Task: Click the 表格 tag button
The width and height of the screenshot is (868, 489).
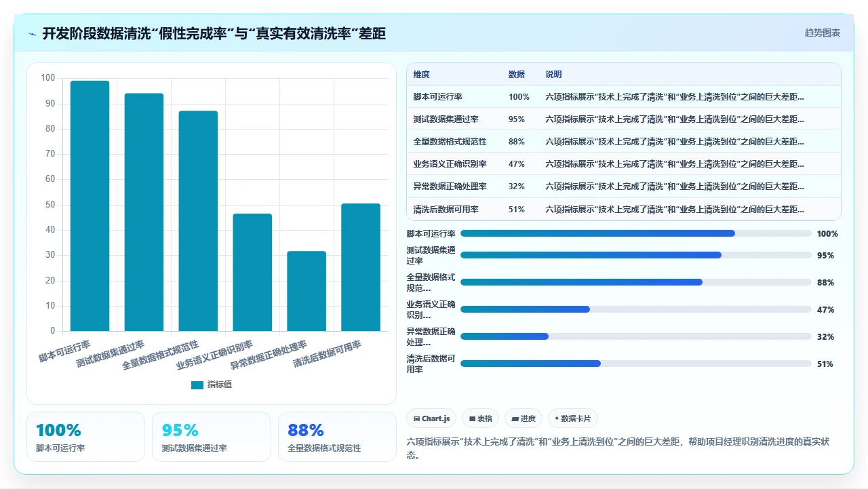Action: click(x=481, y=418)
